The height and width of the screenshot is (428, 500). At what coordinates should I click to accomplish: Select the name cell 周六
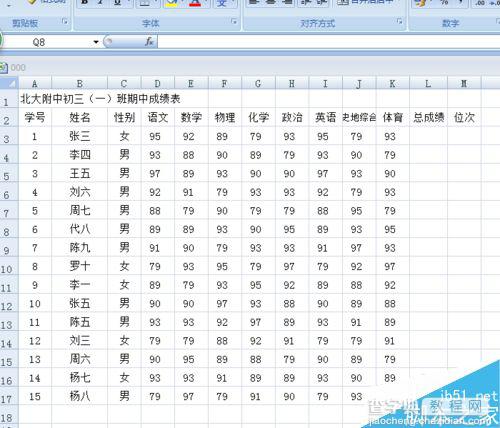click(x=80, y=359)
